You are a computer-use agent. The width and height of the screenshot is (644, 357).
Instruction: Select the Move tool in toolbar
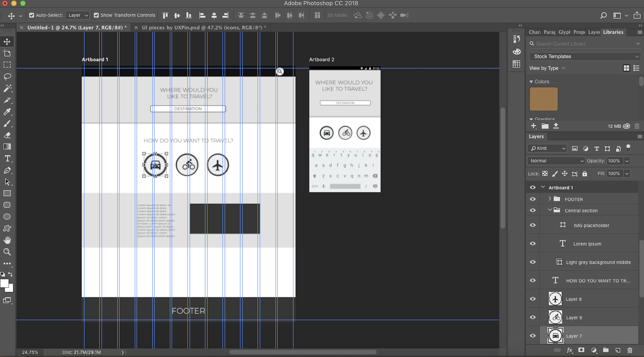click(x=7, y=41)
